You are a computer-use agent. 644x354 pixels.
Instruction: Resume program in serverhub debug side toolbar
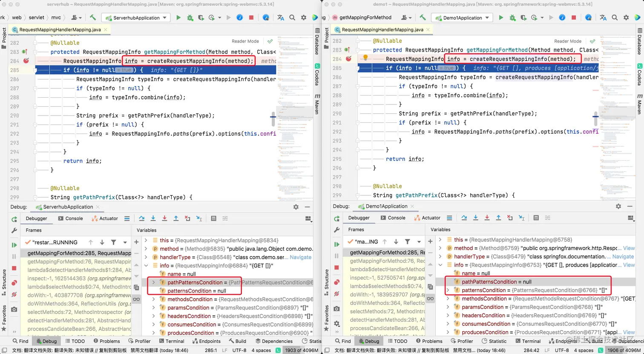click(14, 245)
